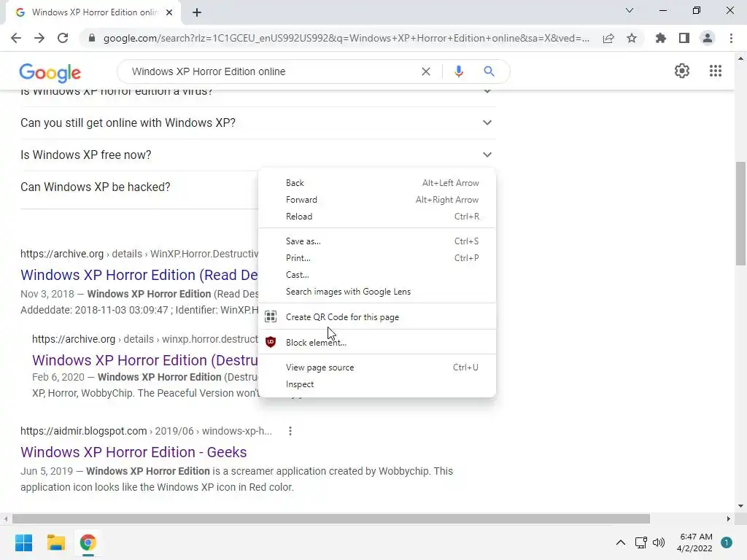Open 'Windows XP Horror Edition (Read De' result
Screen dimensions: 747x560
click(139, 275)
